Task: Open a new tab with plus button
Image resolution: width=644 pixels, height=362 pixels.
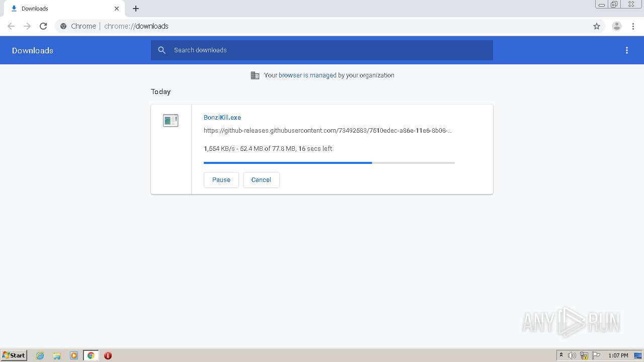Action: point(136,9)
